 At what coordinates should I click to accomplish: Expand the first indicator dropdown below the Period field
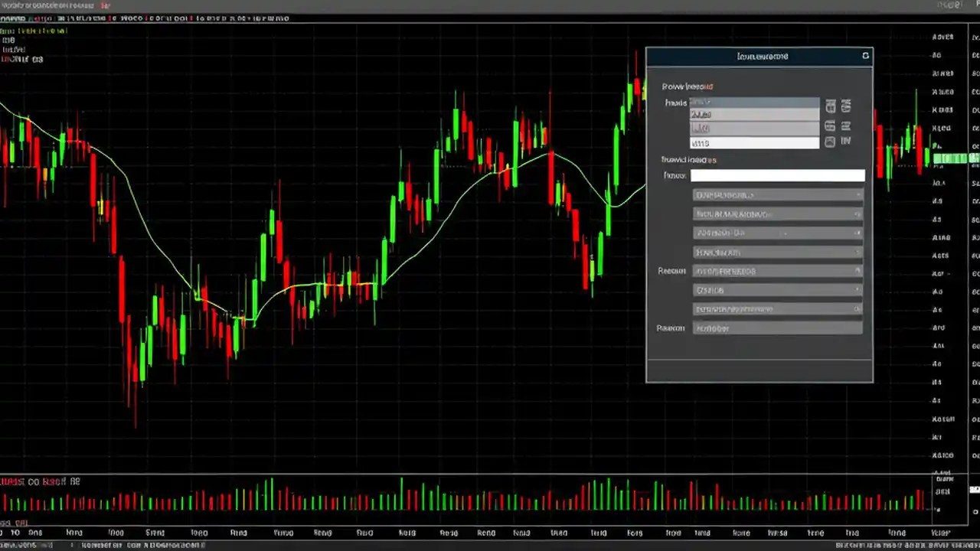[x=777, y=194]
